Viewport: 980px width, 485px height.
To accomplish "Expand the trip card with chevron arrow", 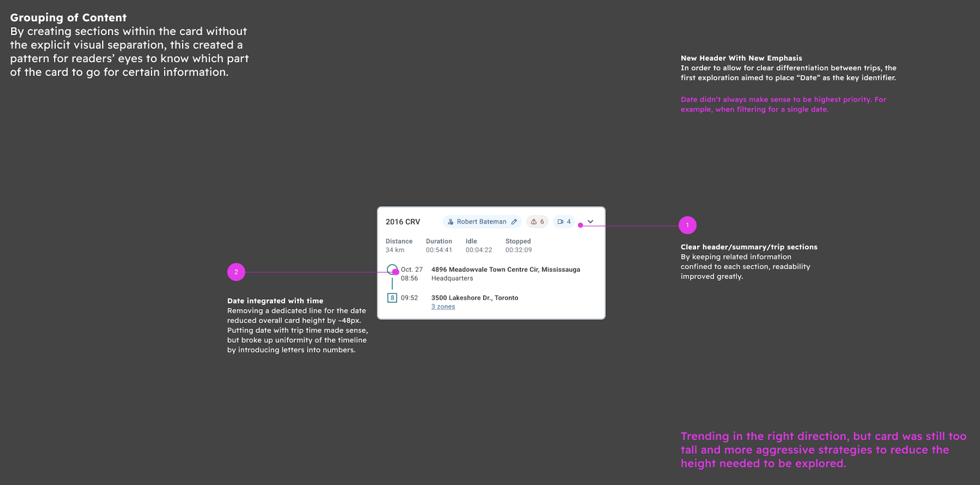I will click(x=590, y=222).
